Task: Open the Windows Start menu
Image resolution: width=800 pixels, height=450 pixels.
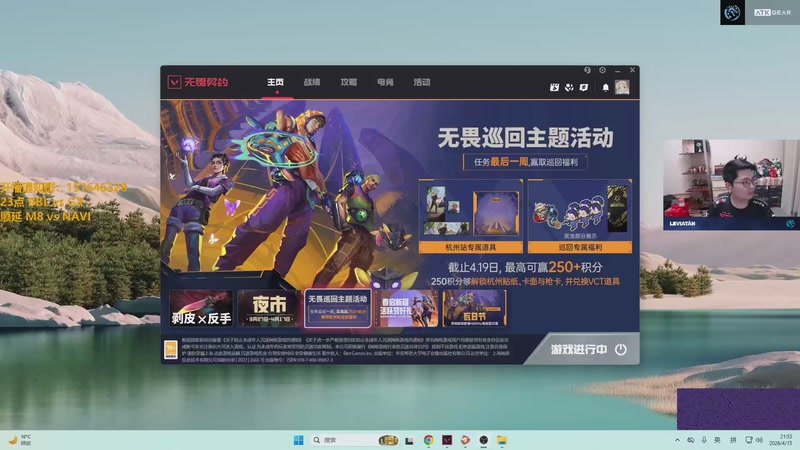Action: [x=298, y=440]
